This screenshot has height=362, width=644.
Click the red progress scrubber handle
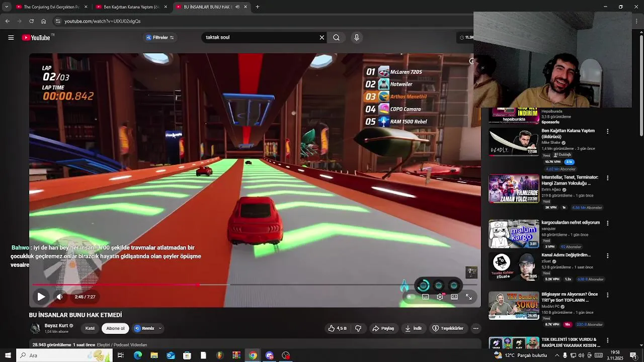(199, 285)
